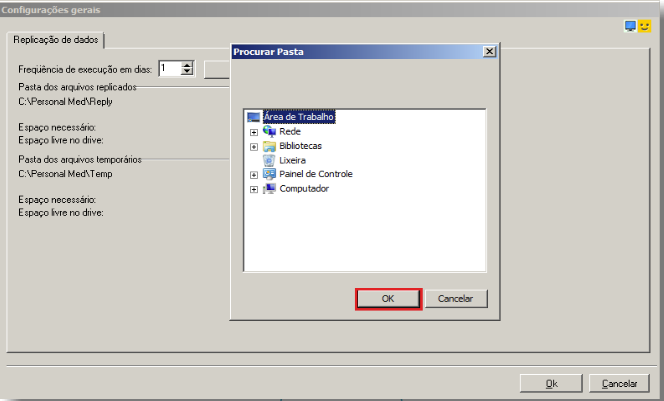Expand the Bibliotecas tree node
The image size is (664, 401).
[x=254, y=147]
